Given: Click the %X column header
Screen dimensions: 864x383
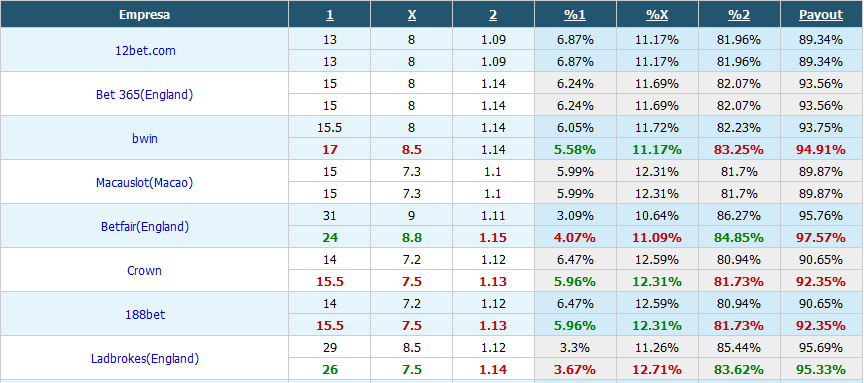Looking at the screenshot, I should tap(657, 15).
